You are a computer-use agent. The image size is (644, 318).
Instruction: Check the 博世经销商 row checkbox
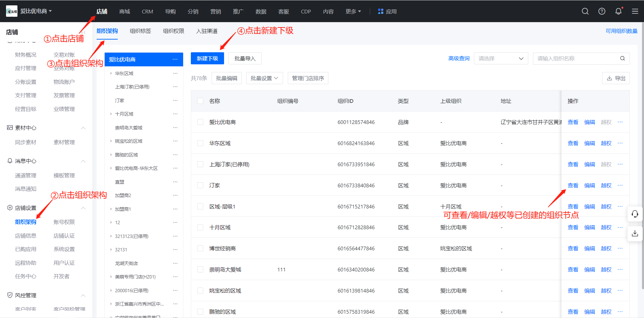(200, 248)
